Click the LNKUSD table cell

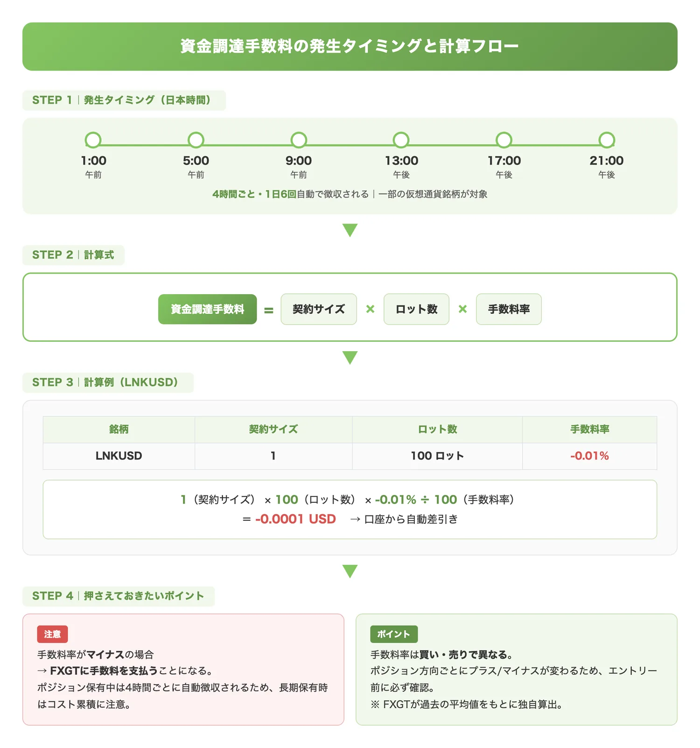point(119,456)
